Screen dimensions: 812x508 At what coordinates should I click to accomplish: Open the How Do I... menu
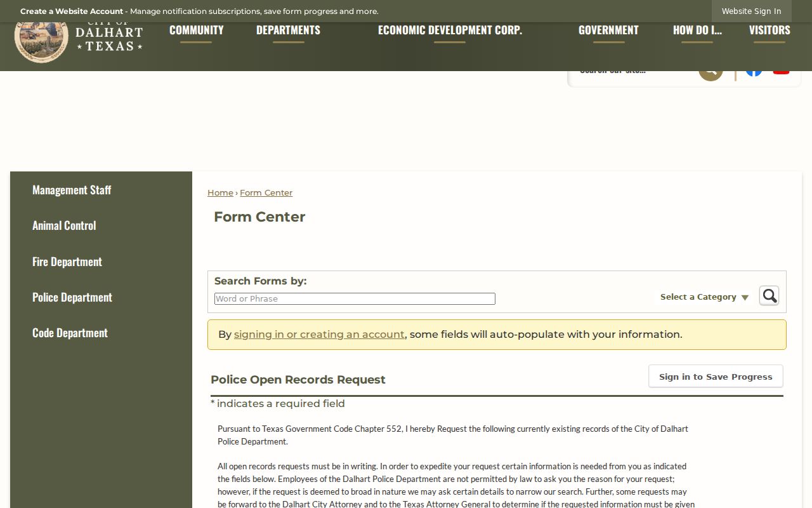(697, 30)
